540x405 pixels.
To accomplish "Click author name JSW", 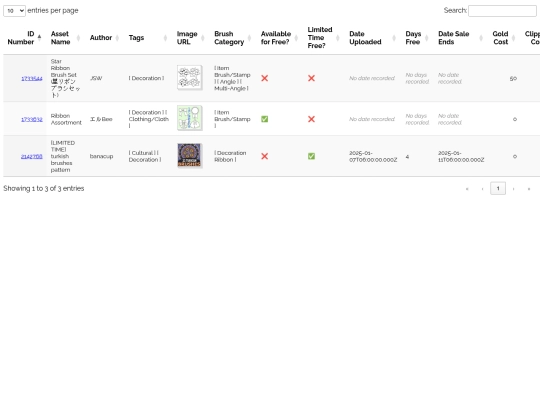I will point(96,78).
